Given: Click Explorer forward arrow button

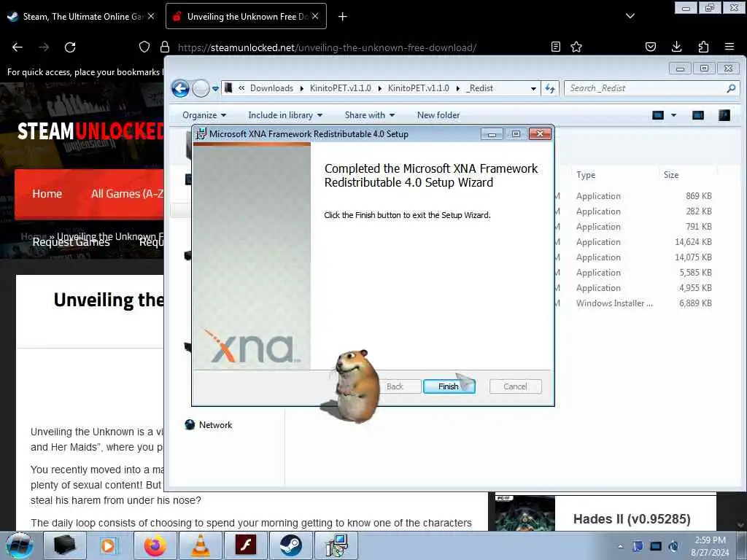Looking at the screenshot, I should tap(201, 88).
